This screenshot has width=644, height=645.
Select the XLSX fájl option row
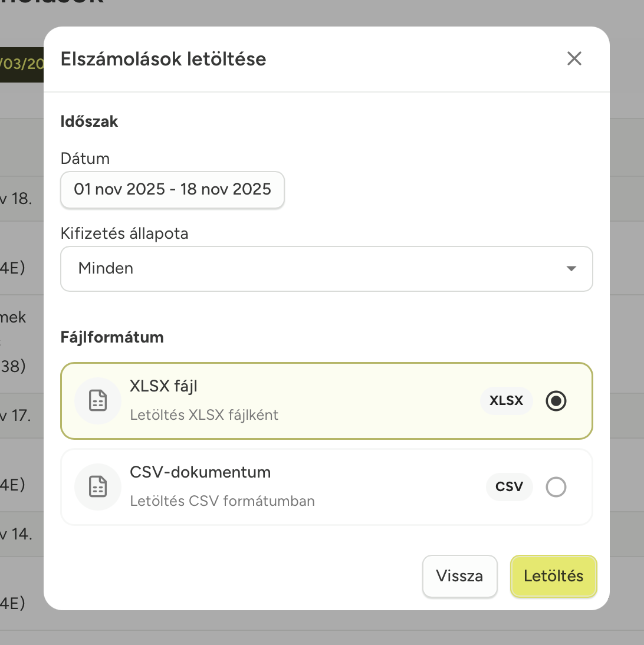tap(327, 401)
